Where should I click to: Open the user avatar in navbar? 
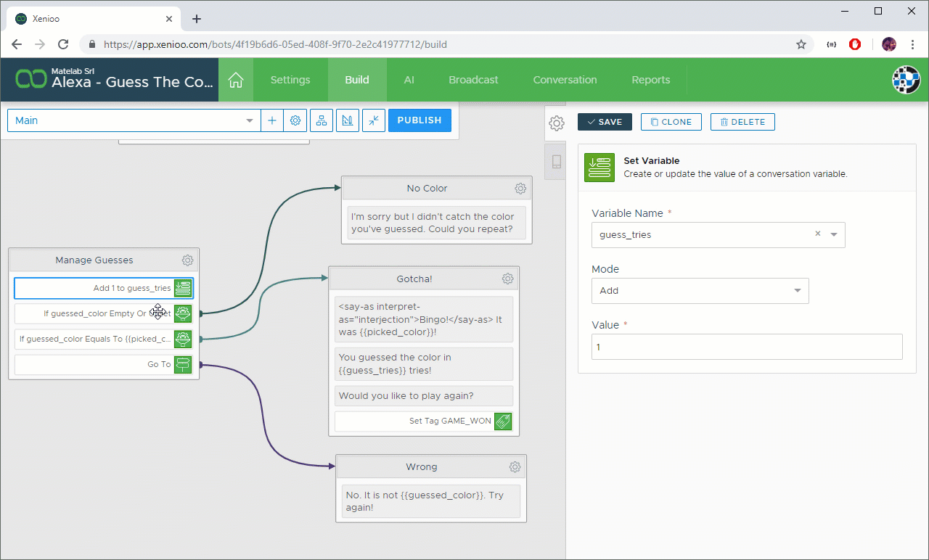pyautogui.click(x=906, y=80)
